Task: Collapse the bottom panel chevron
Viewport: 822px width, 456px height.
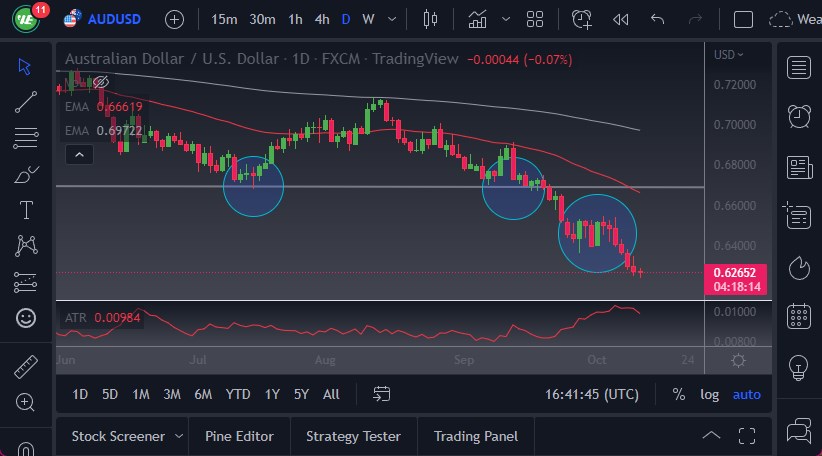Action: pos(711,436)
